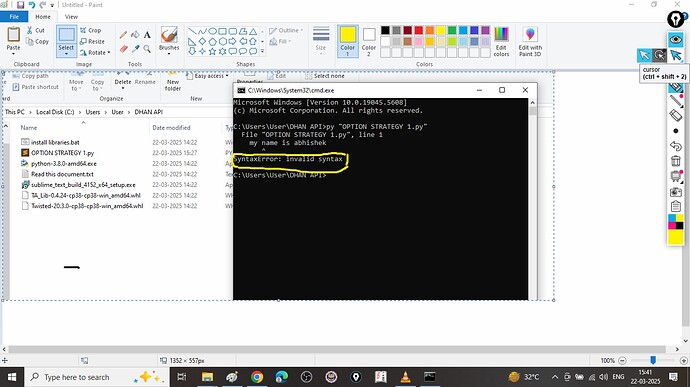
Task: Click the Resize button
Action: pyautogui.click(x=92, y=41)
